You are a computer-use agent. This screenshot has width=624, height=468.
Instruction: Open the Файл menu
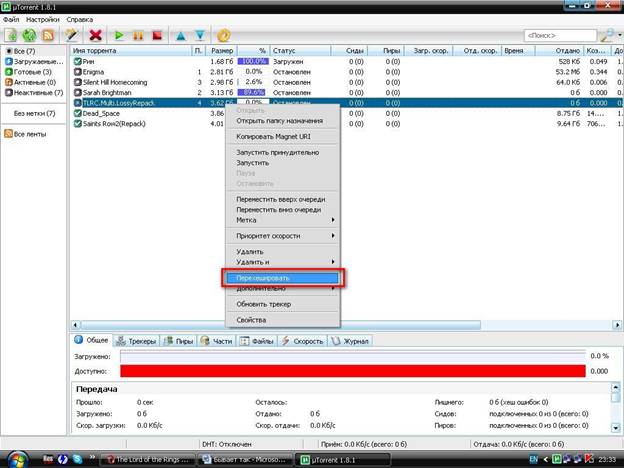pyautogui.click(x=11, y=19)
